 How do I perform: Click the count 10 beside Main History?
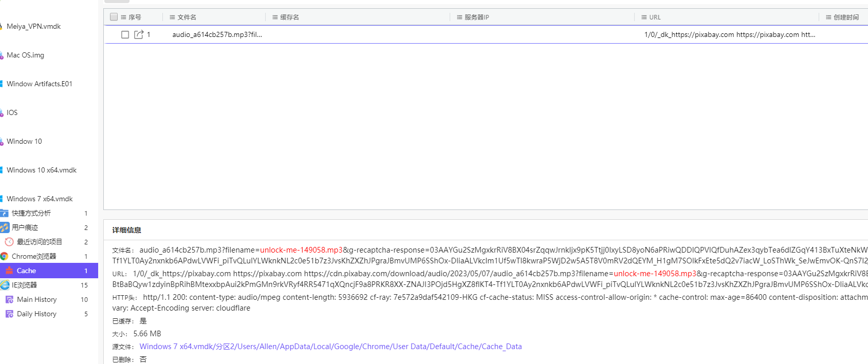point(84,299)
